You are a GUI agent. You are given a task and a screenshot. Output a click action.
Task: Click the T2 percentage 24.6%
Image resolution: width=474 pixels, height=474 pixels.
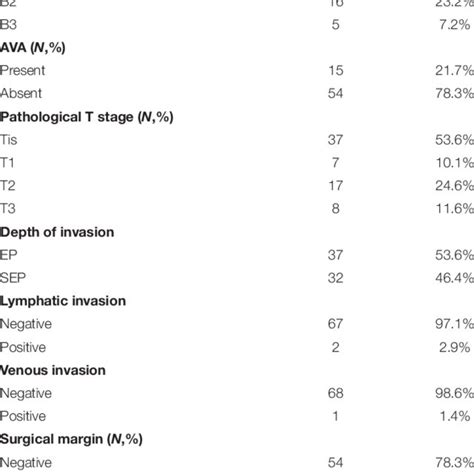(x=454, y=186)
